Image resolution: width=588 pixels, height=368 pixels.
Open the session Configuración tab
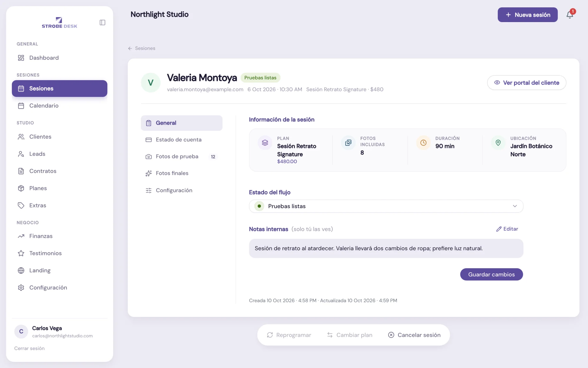point(182,190)
